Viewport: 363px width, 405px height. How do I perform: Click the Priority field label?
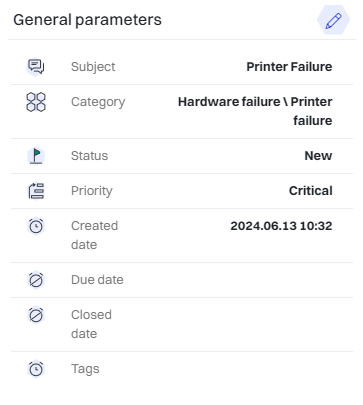click(92, 191)
